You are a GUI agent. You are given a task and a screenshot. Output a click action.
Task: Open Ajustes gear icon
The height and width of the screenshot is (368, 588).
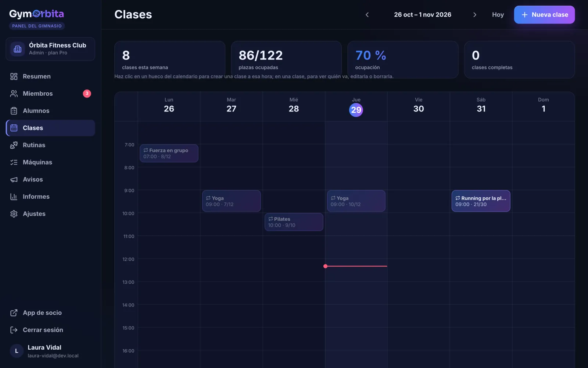point(14,214)
